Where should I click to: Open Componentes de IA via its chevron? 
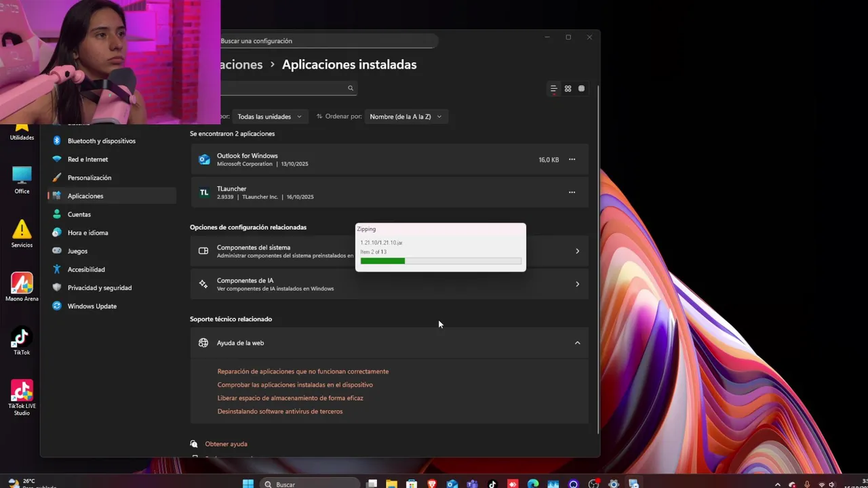tap(577, 284)
